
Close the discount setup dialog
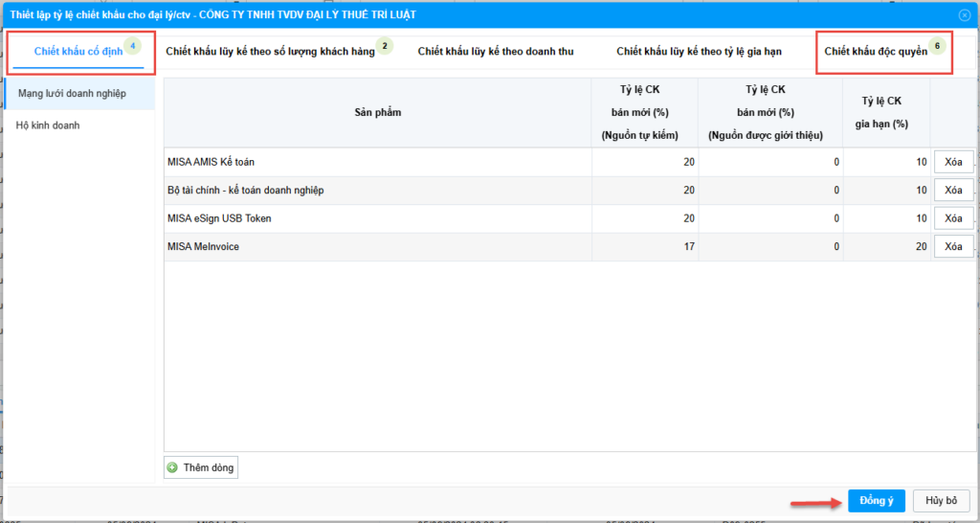(964, 14)
